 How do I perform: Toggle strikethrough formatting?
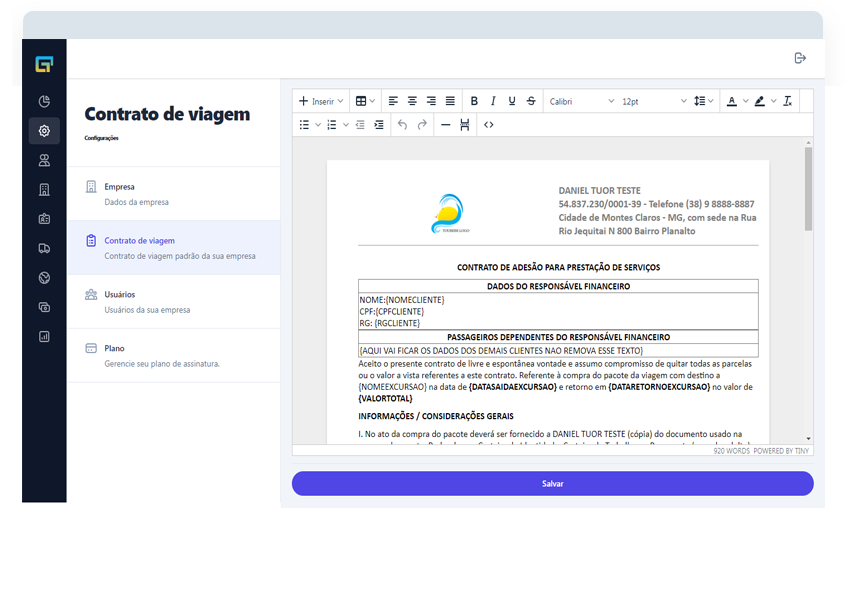coord(530,101)
